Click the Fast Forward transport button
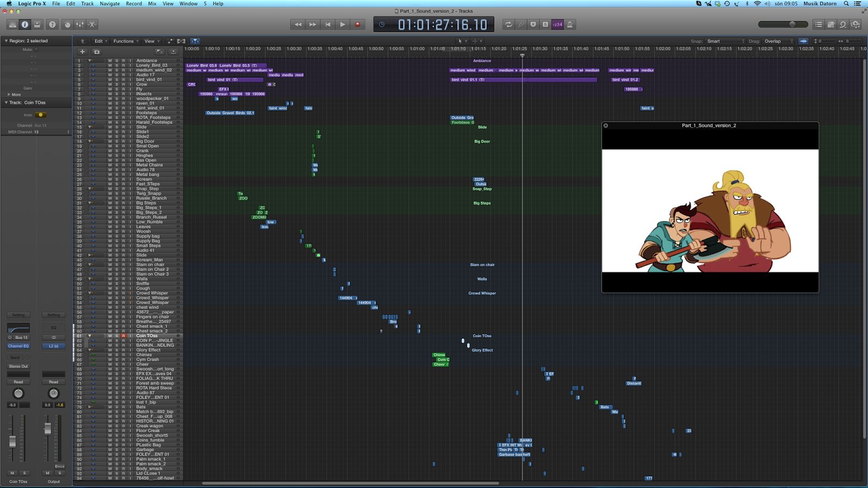This screenshot has height=488, width=868. pos(312,24)
